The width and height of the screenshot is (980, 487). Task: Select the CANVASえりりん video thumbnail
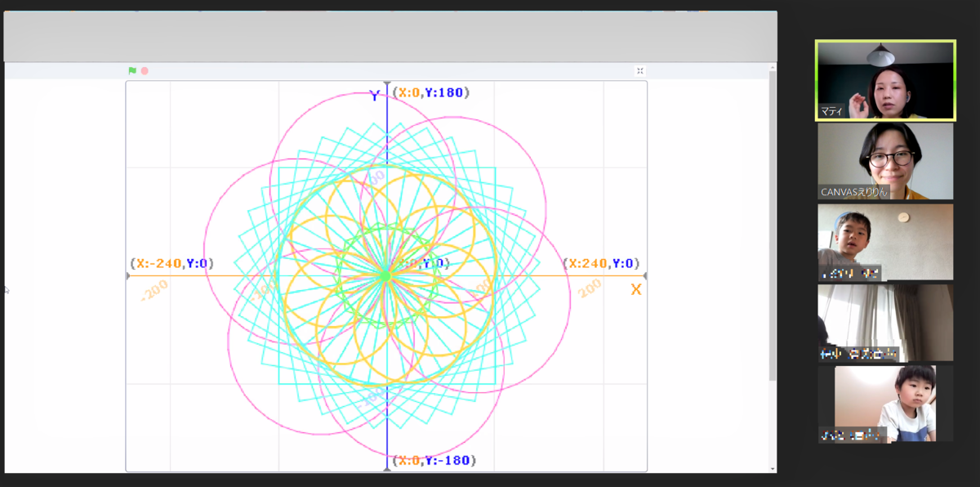(885, 161)
